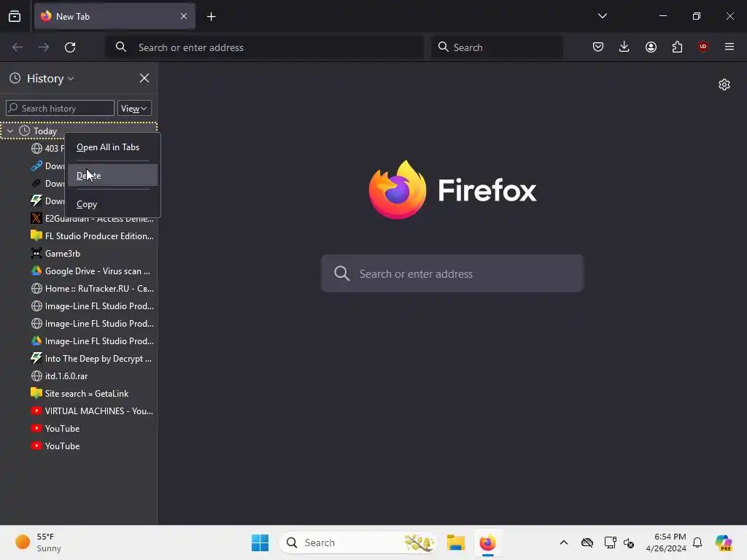Choose Copy in context menu
This screenshot has width=747, height=560.
(x=112, y=204)
